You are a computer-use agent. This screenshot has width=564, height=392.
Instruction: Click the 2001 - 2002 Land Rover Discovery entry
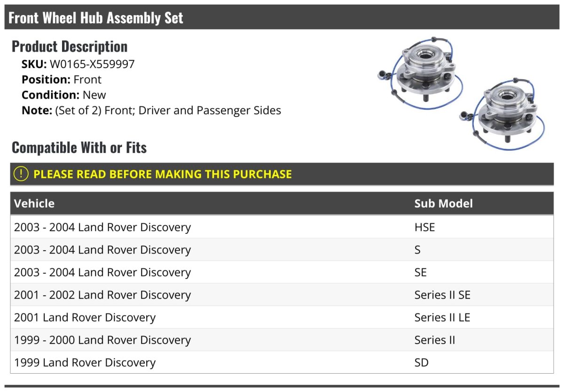click(x=102, y=295)
